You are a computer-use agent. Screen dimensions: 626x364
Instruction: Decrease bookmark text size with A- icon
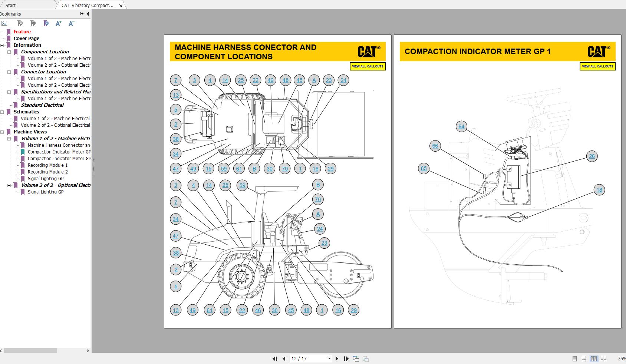click(x=71, y=23)
